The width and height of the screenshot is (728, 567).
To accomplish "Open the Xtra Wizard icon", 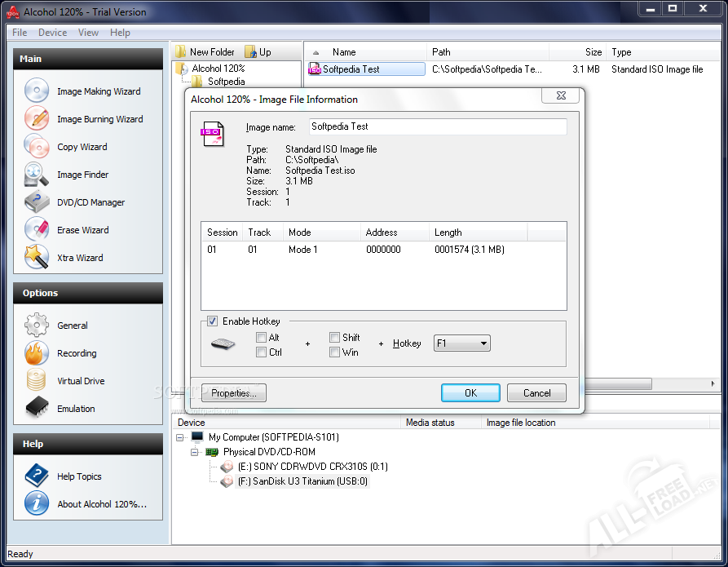I will tap(37, 258).
